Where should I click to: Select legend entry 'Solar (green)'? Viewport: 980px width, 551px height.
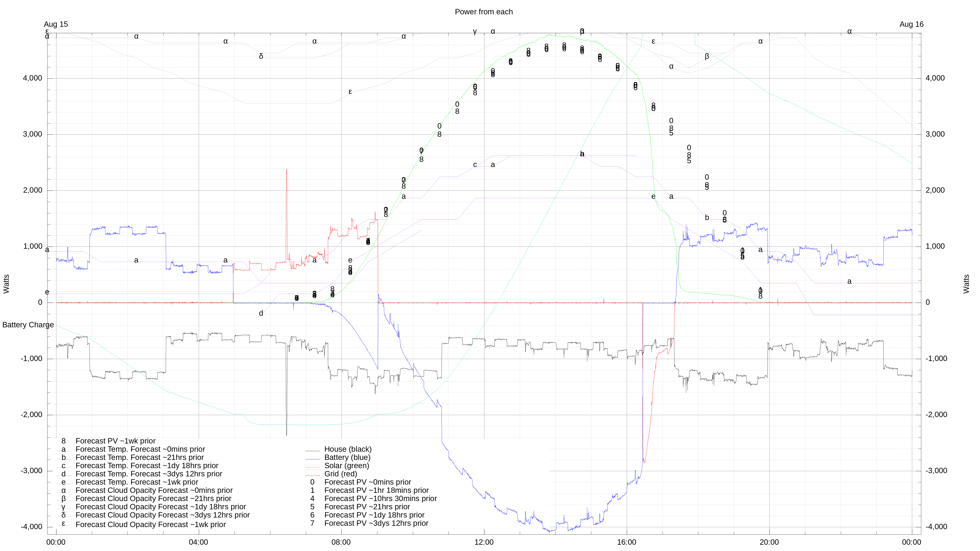[347, 465]
